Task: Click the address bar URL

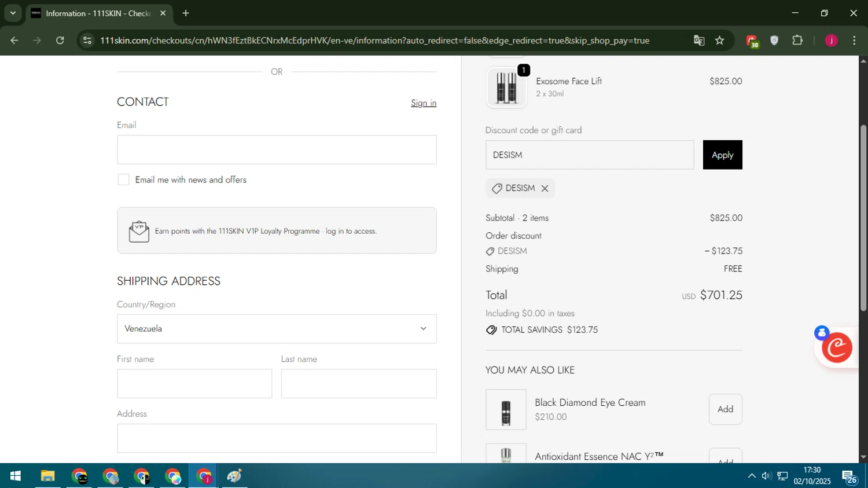Action: tap(375, 41)
